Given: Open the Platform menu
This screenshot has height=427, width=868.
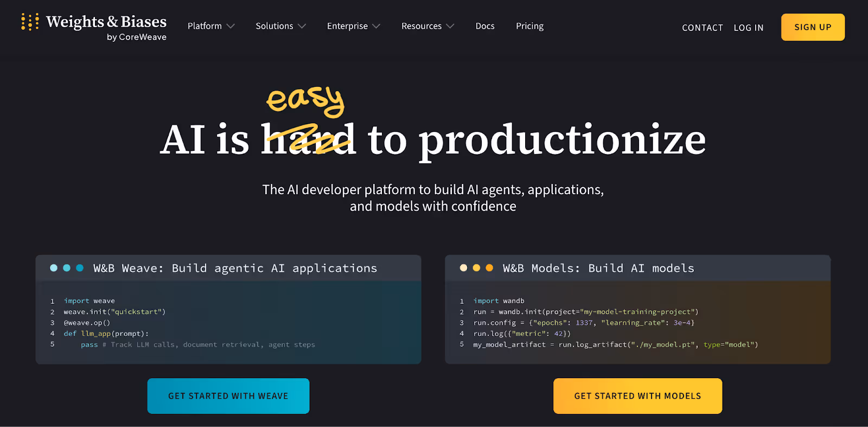Looking at the screenshot, I should click(205, 26).
